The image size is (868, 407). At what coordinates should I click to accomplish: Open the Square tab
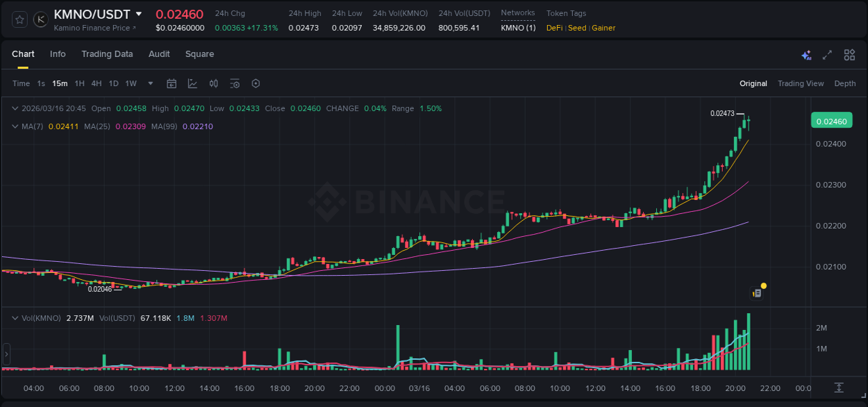(x=199, y=54)
